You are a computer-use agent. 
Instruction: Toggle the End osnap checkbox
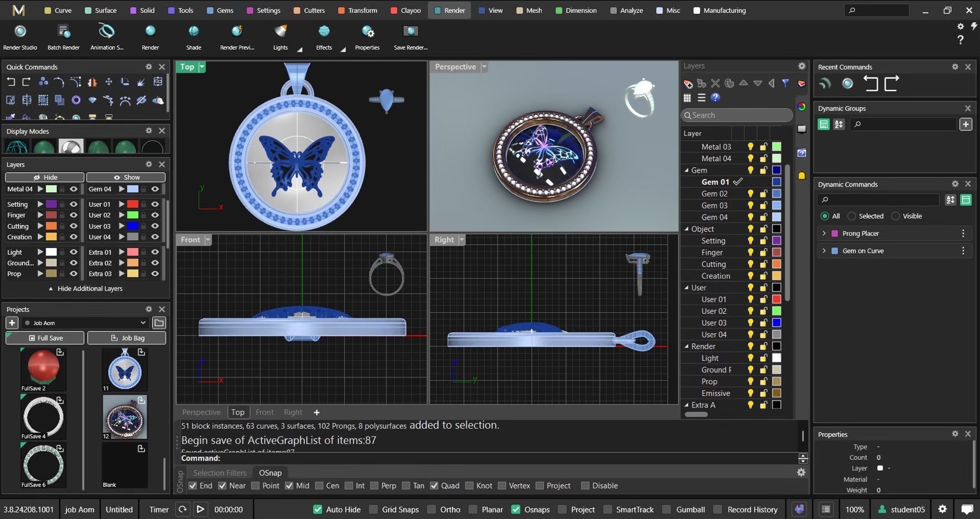[192, 486]
